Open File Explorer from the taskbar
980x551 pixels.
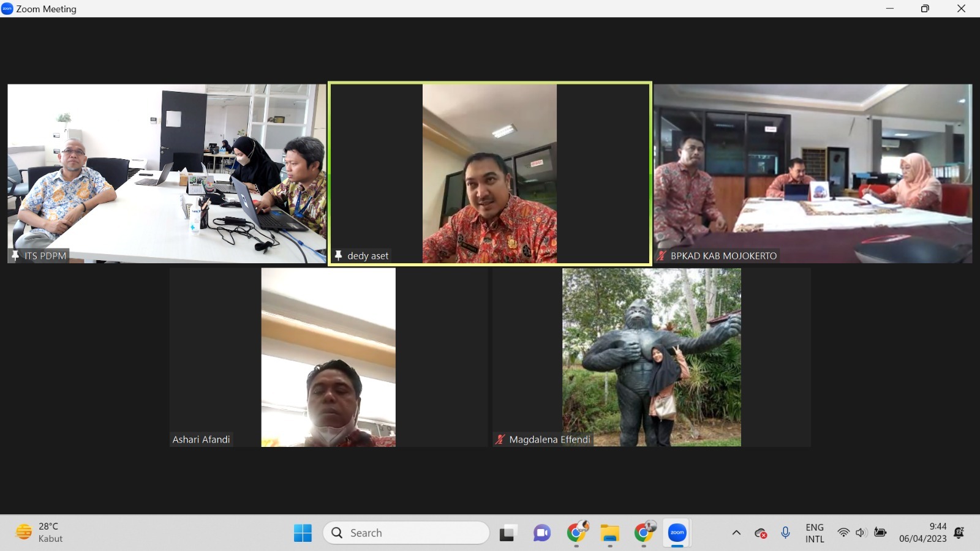(x=609, y=533)
